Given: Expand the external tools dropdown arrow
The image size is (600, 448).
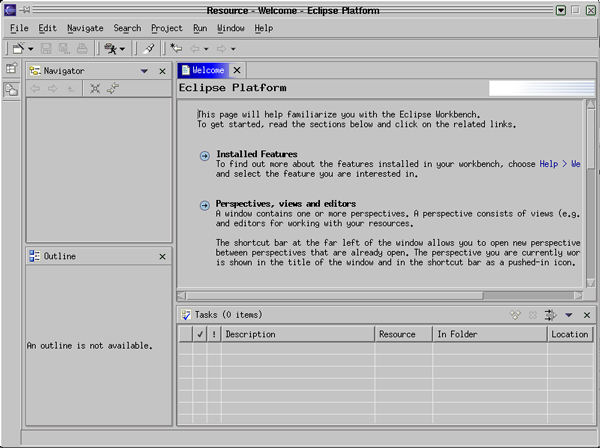Looking at the screenshot, I should pyautogui.click(x=123, y=48).
